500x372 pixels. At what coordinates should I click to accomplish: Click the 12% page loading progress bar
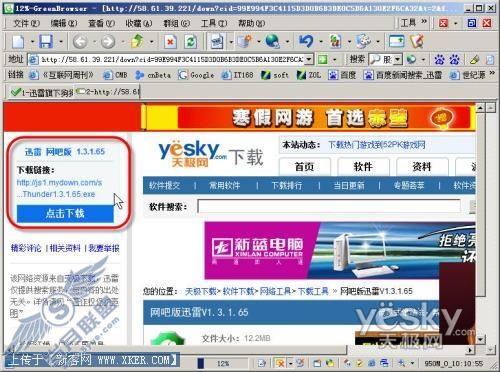point(222,363)
